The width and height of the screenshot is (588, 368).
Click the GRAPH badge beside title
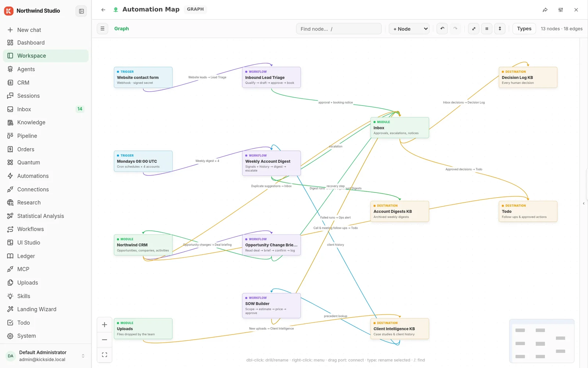(x=195, y=9)
